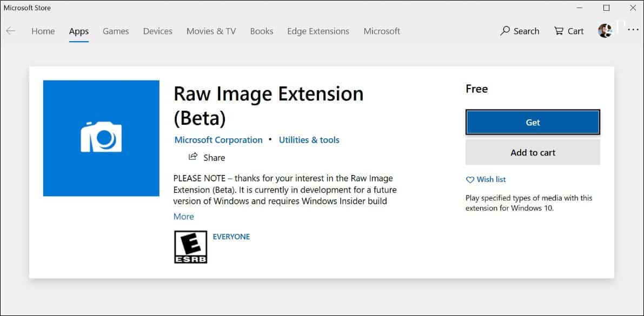
Task: Select the Devices tab
Action: [158, 31]
